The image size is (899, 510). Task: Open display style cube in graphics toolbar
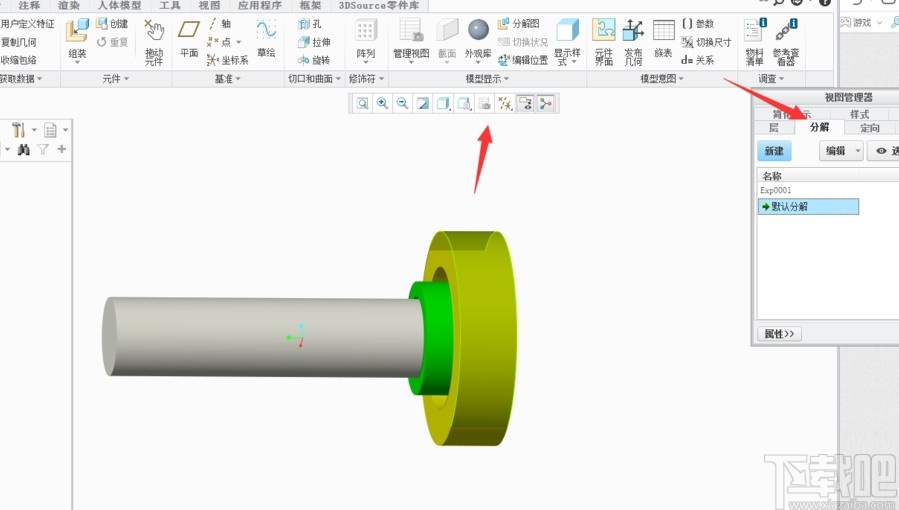click(x=443, y=103)
